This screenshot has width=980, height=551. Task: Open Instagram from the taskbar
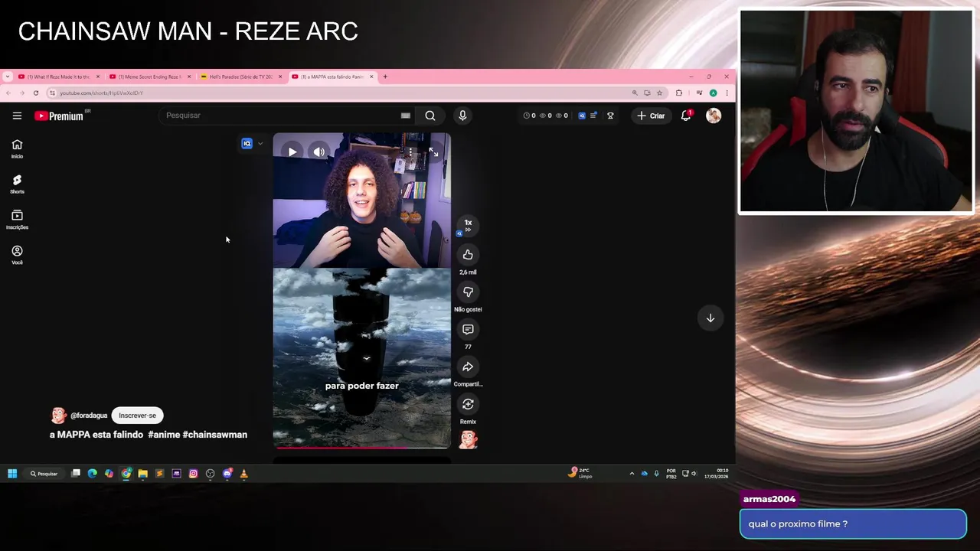point(193,474)
